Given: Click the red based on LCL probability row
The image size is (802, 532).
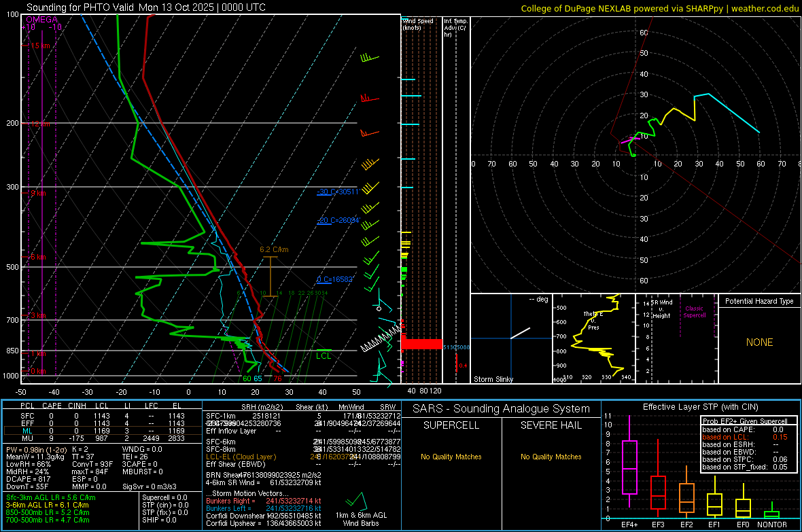Looking at the screenshot, I should pos(745,437).
